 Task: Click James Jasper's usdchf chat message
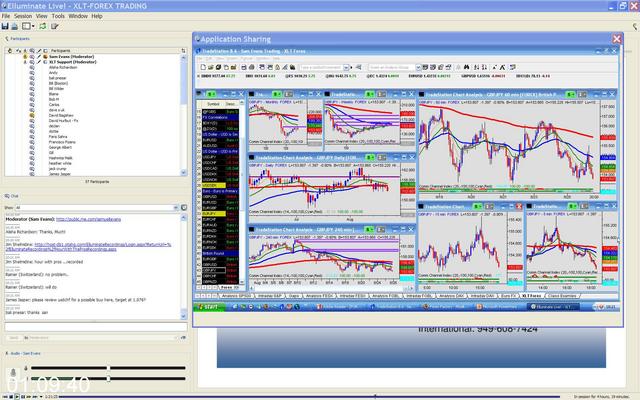point(76,300)
